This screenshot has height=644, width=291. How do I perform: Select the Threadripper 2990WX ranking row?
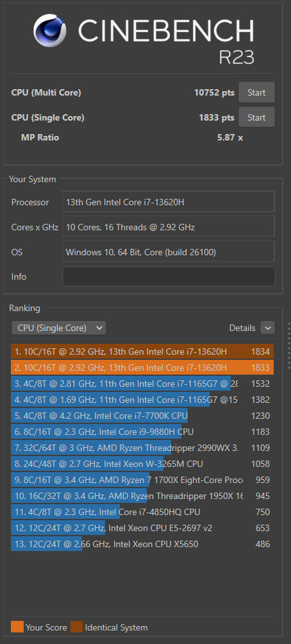[142, 448]
